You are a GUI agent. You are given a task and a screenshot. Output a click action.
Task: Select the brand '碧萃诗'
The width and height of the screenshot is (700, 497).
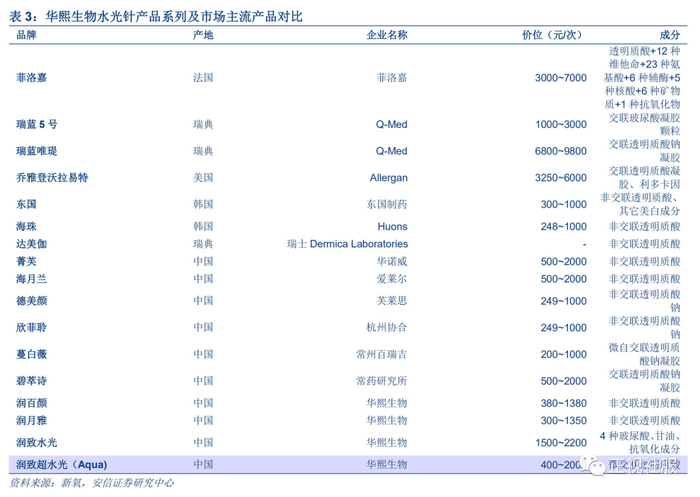click(x=31, y=381)
